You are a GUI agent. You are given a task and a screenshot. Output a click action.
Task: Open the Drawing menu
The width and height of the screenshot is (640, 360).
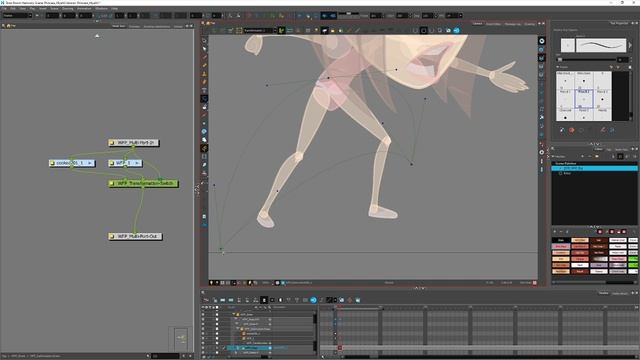(x=68, y=8)
